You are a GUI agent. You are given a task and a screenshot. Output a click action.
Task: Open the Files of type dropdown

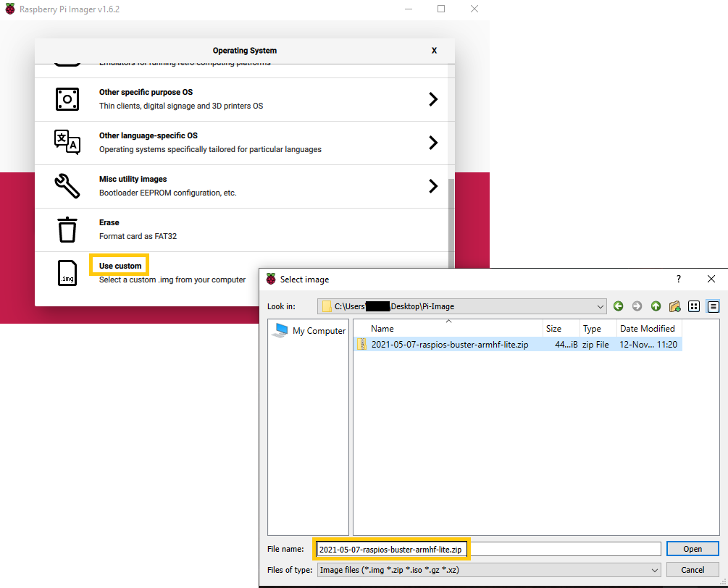489,570
